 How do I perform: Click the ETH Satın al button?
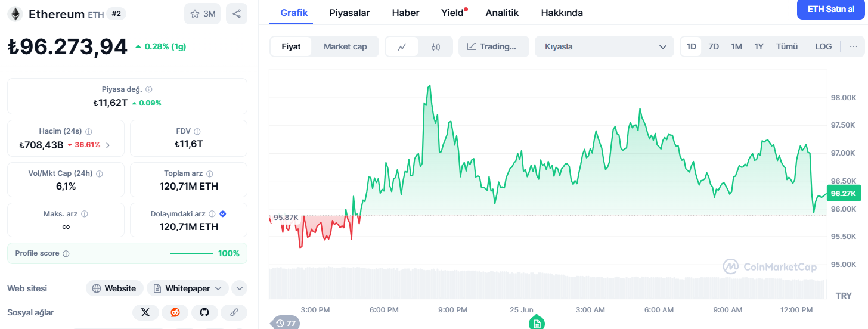[x=830, y=10]
